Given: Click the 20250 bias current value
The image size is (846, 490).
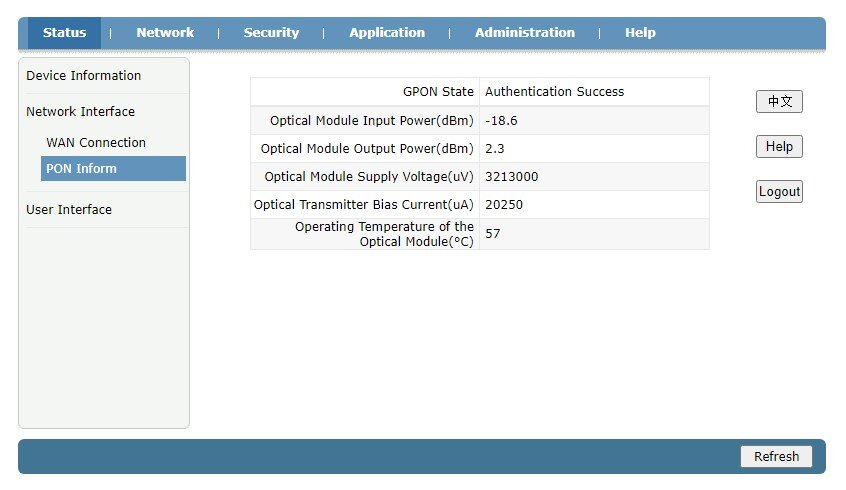Looking at the screenshot, I should pos(504,205).
